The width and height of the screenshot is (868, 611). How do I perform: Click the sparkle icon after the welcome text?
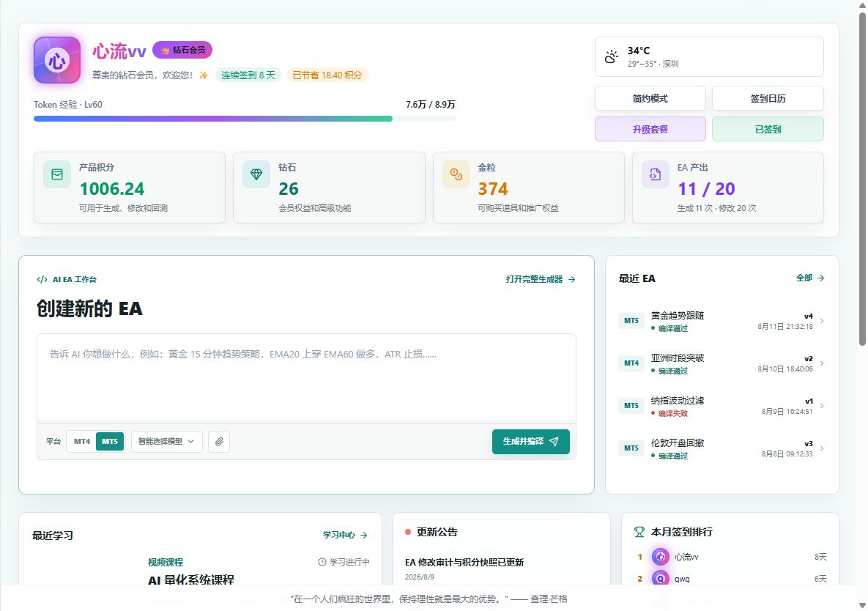[204, 75]
